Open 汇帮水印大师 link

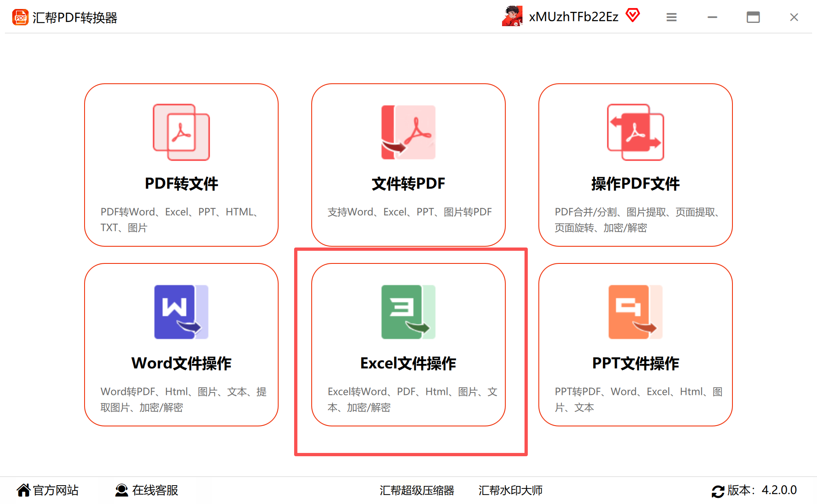[x=510, y=490]
